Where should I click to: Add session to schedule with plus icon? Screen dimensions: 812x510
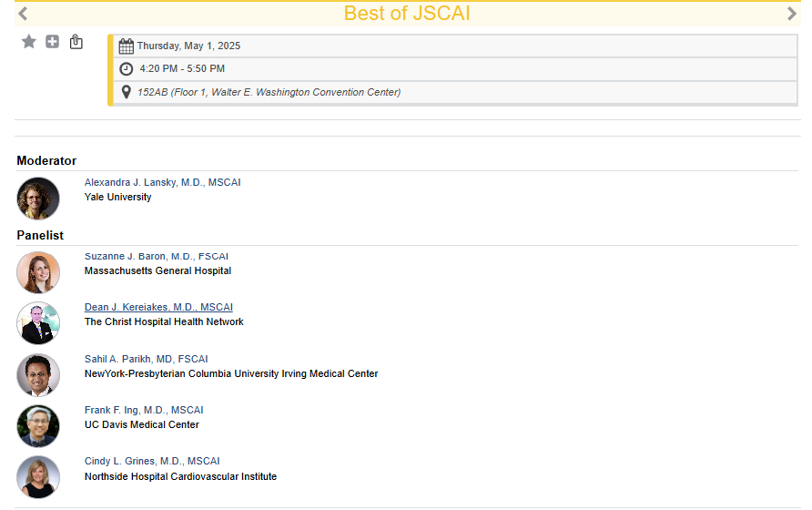[52, 42]
